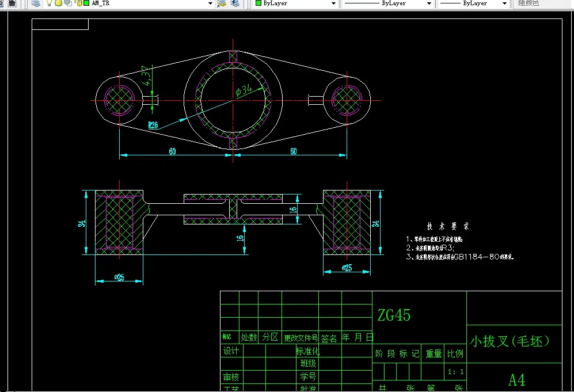574x392 pixels.
Task: Click the 分区 title block cell
Action: click(270, 337)
